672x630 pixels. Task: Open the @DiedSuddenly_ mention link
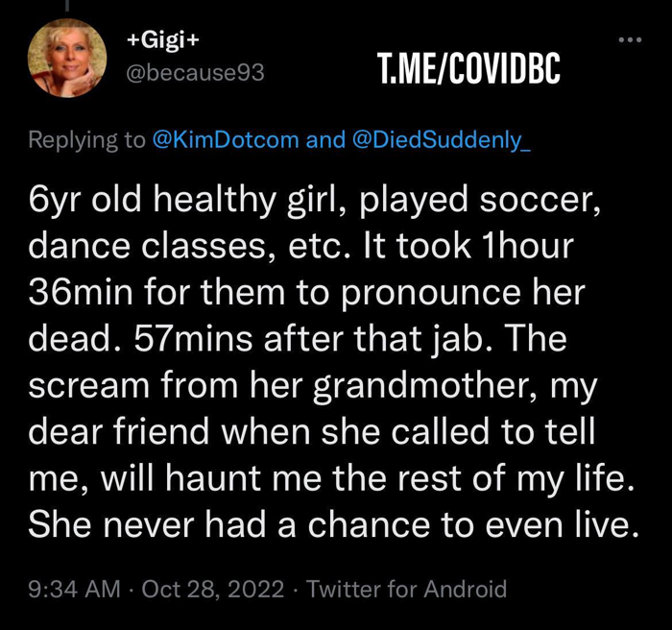pos(441,140)
